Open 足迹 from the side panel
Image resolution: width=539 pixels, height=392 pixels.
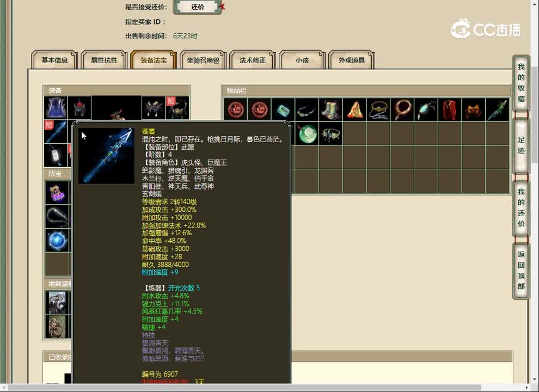tap(521, 145)
